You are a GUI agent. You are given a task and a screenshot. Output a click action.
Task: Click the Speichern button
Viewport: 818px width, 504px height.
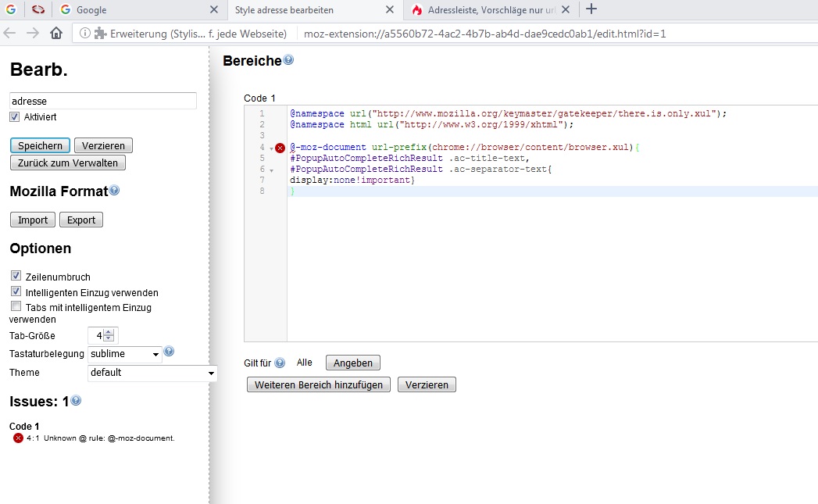click(x=40, y=146)
